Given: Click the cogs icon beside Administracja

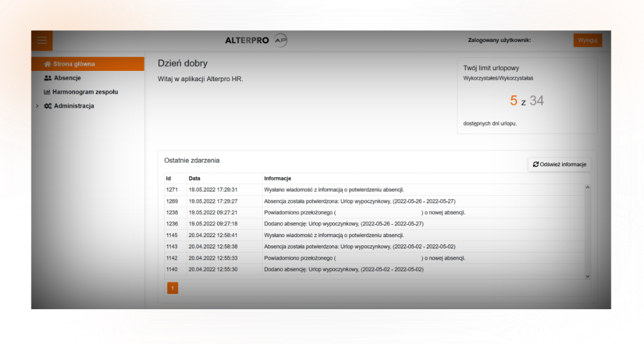Looking at the screenshot, I should (x=48, y=106).
